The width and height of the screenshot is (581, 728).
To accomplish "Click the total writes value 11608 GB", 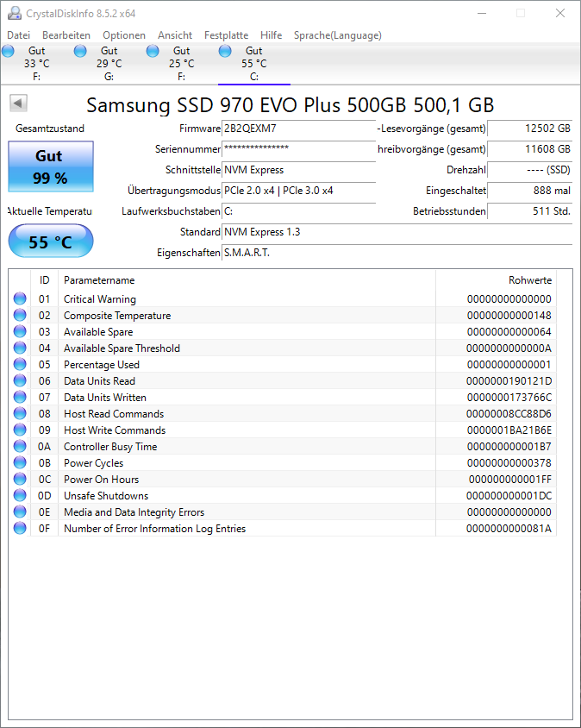I will pos(530,149).
